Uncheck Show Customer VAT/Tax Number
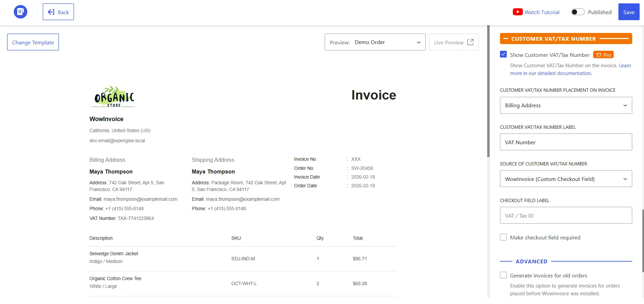The height and width of the screenshot is (304, 644). (x=503, y=54)
